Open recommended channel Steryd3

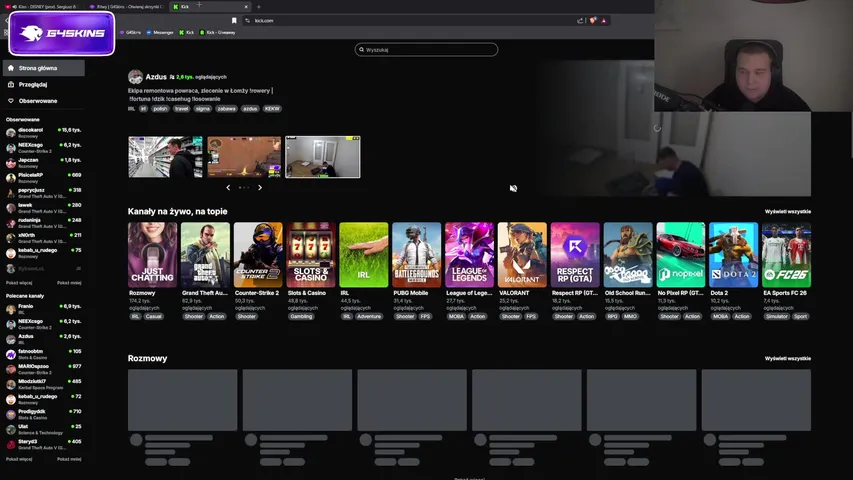[44, 444]
